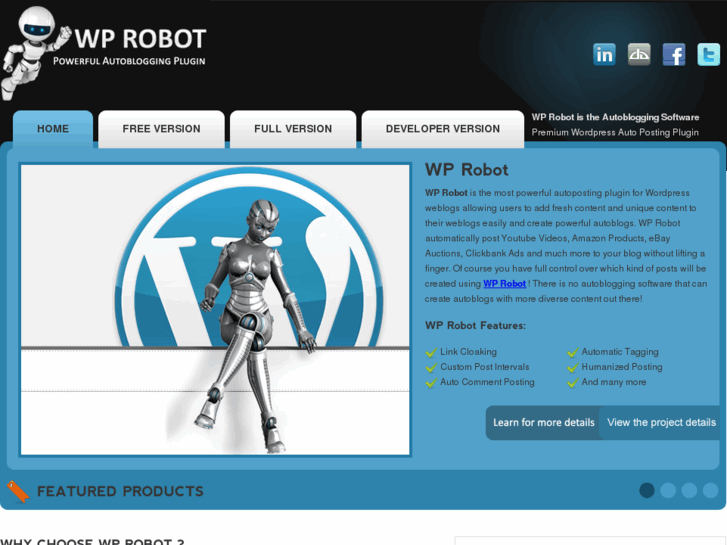Click the WP ROBOT site title
Image resolution: width=727 pixels, height=545 pixels.
coord(140,38)
